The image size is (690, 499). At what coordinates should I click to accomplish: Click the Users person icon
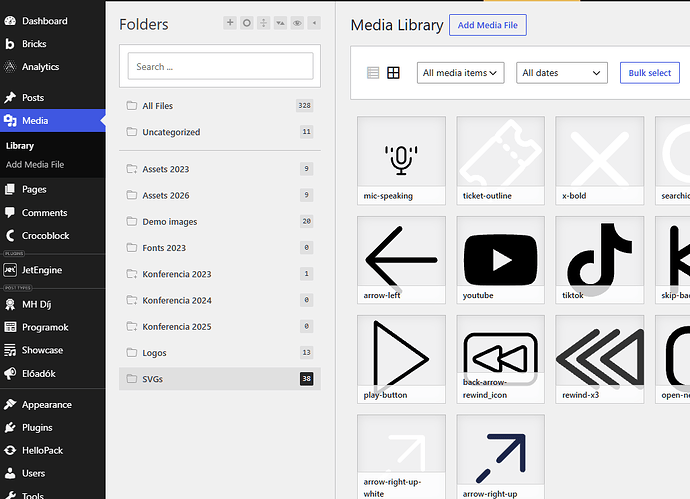10,473
